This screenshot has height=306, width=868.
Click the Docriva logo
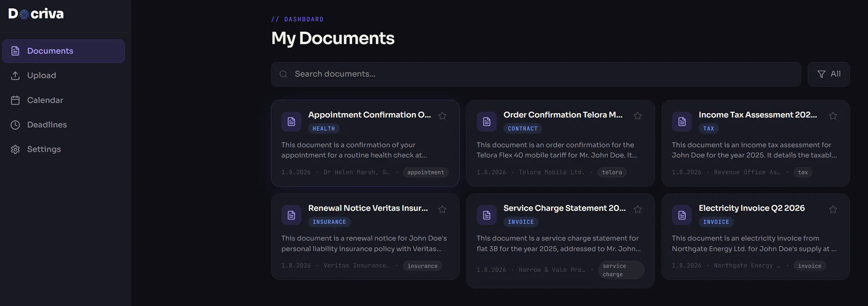(36, 14)
